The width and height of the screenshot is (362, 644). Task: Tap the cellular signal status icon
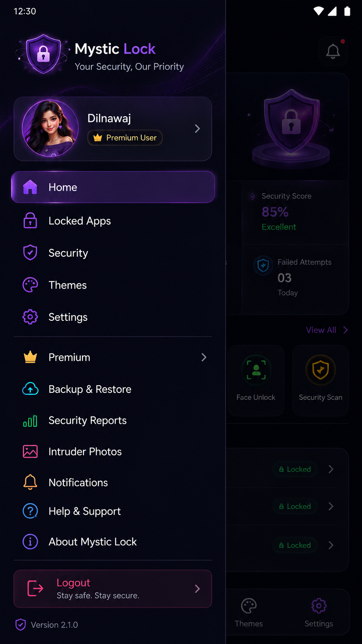coord(332,11)
